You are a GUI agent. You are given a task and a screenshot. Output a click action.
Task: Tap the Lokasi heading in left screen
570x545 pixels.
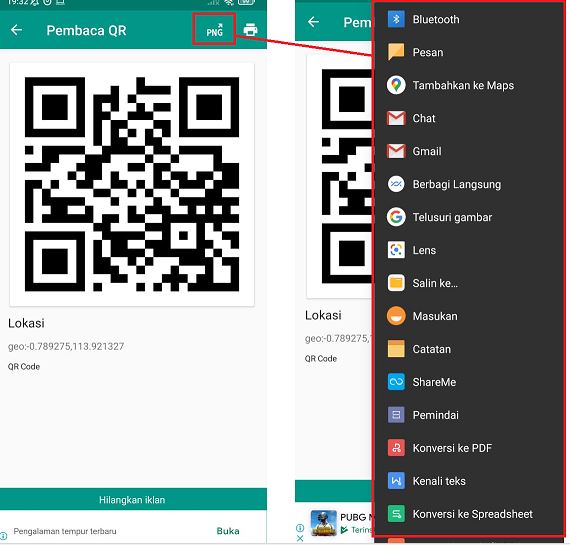26,323
